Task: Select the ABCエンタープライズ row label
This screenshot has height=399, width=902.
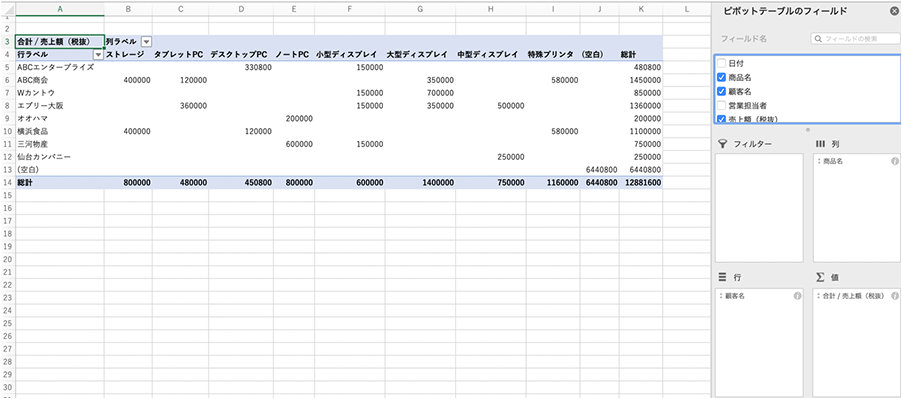Action: click(56, 67)
